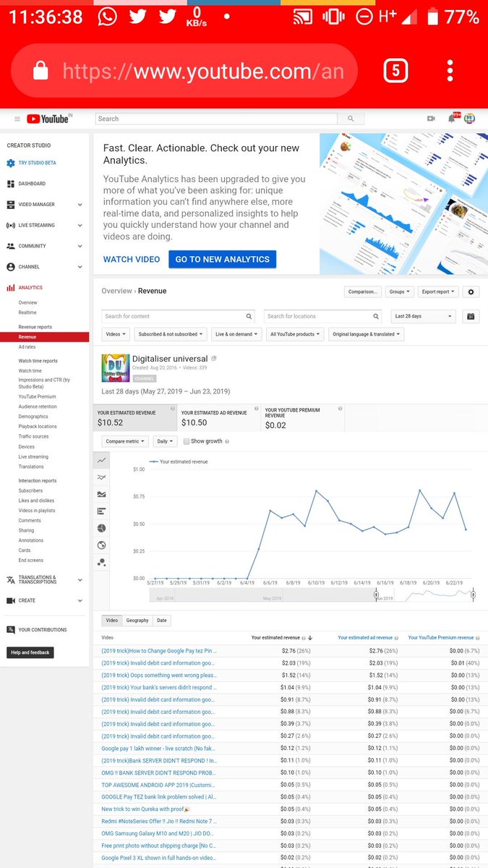This screenshot has width=488, height=868.
Task: Switch to the Date tab
Action: tap(161, 620)
